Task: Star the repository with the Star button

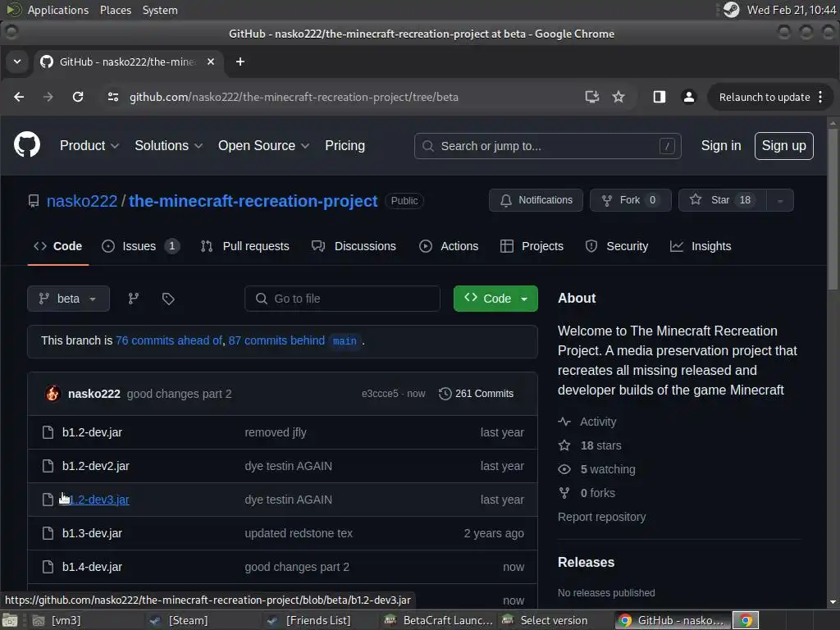Action: pos(722,200)
